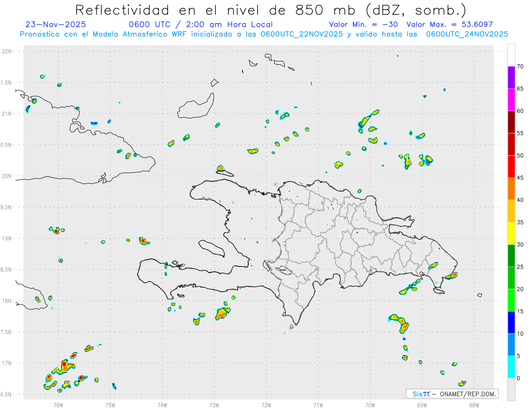Click the gray below-zero colorbar segment

pos(511,389)
